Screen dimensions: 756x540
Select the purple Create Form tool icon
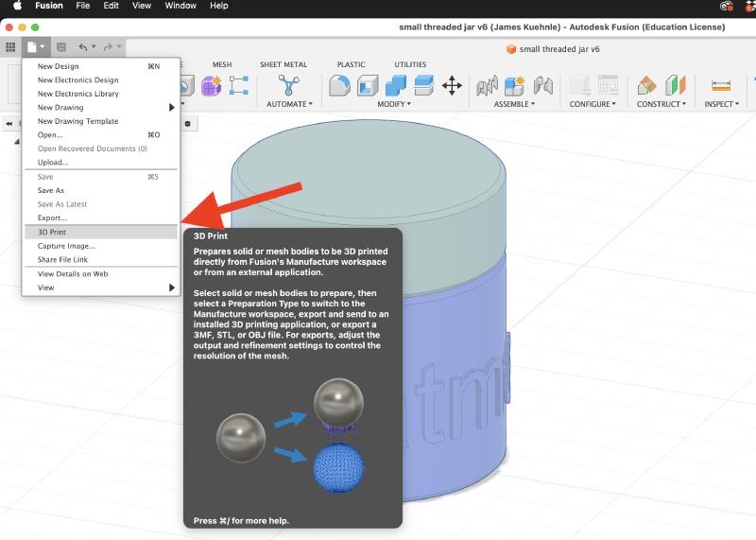coord(211,86)
